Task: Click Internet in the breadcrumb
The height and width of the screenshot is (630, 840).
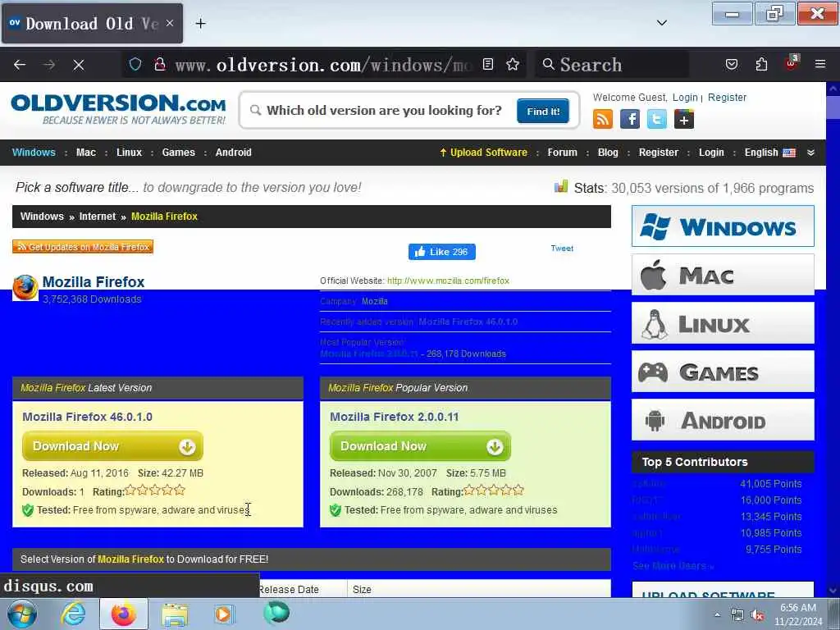Action: click(x=97, y=217)
